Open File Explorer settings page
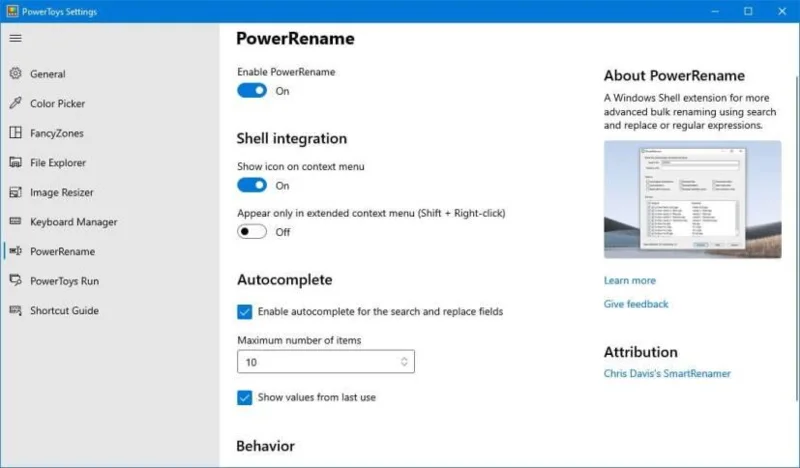 click(x=58, y=163)
